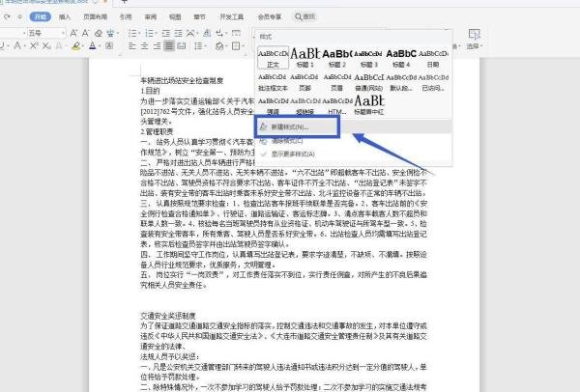Open the font color dropdown arrow
Viewport: 580px width, 392px height.
(100, 46)
